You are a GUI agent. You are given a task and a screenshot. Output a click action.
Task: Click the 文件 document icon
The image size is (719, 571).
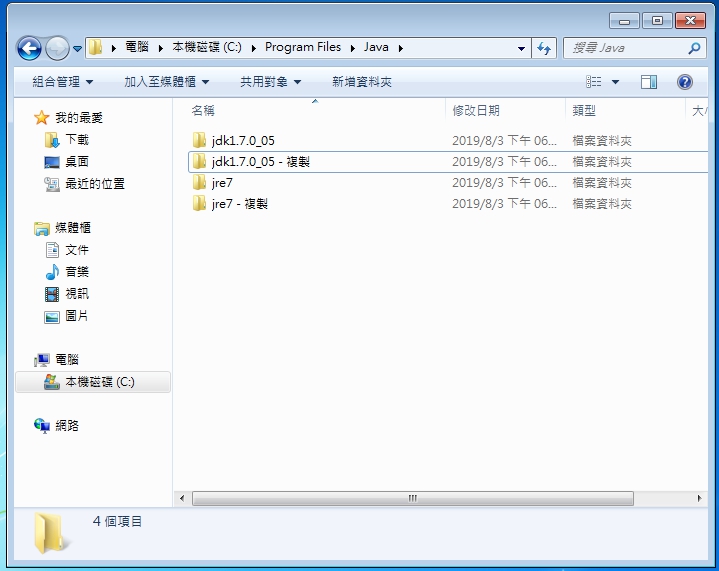(52, 250)
